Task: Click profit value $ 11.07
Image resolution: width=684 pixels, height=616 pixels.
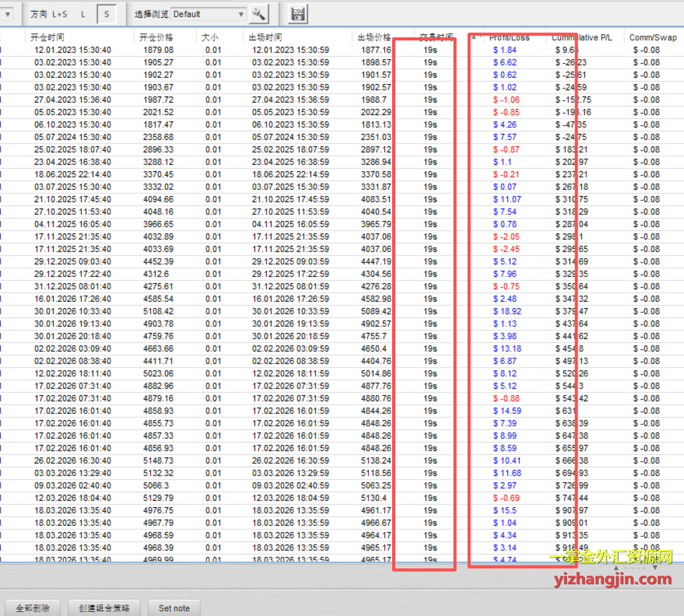Action: [507, 199]
